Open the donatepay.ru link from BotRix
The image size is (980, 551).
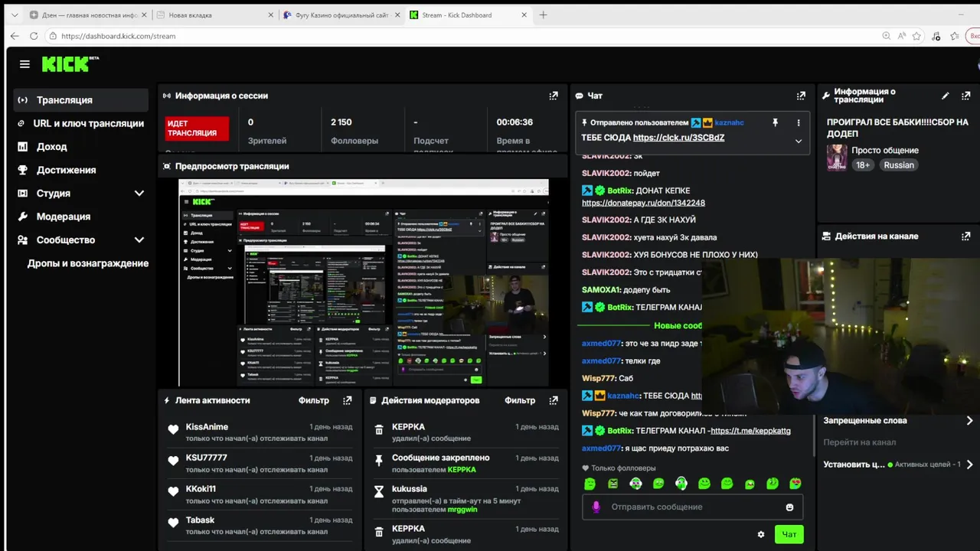pos(643,203)
